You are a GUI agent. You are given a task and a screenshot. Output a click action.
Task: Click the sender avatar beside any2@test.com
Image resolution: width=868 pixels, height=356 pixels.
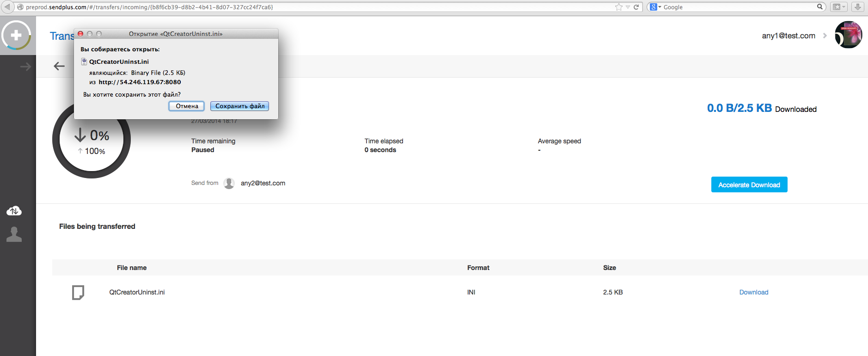pyautogui.click(x=229, y=183)
